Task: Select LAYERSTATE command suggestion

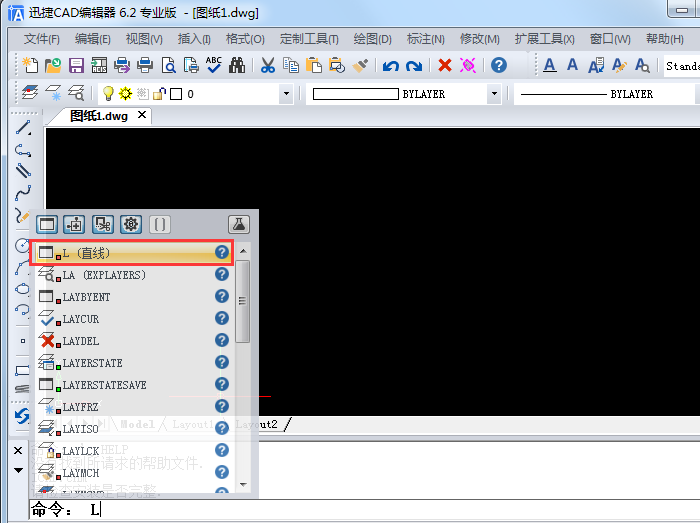Action: coord(134,362)
